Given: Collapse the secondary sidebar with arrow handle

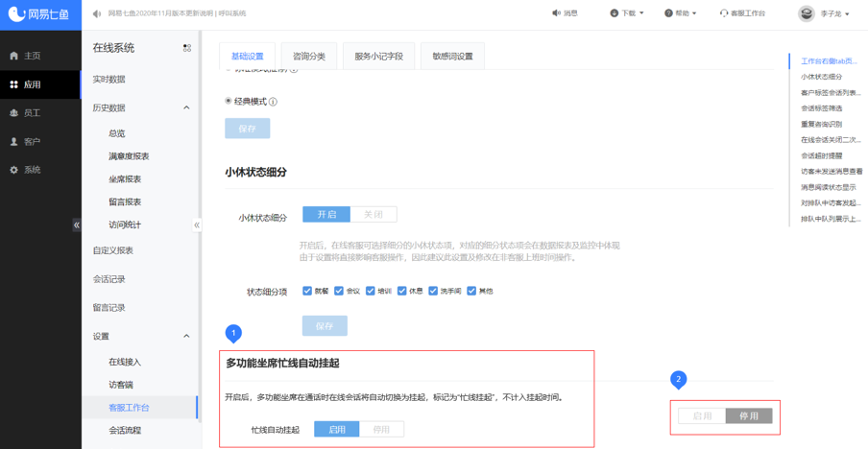Looking at the screenshot, I should click(x=197, y=225).
